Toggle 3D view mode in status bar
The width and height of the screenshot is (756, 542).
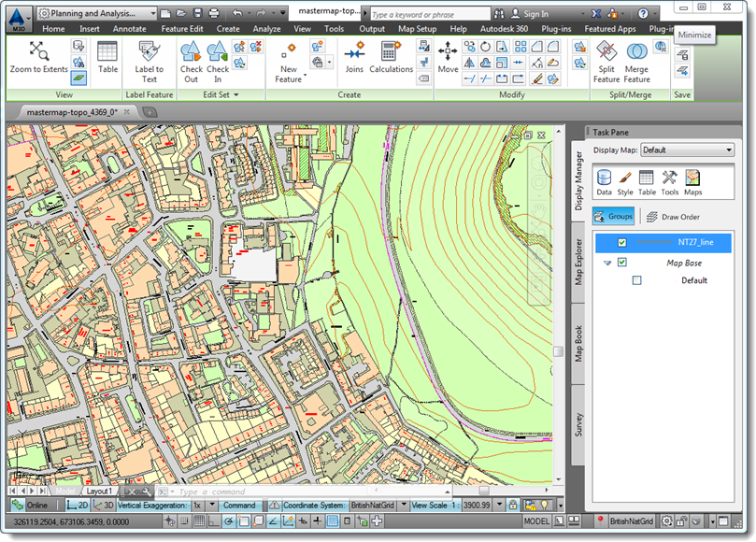103,505
